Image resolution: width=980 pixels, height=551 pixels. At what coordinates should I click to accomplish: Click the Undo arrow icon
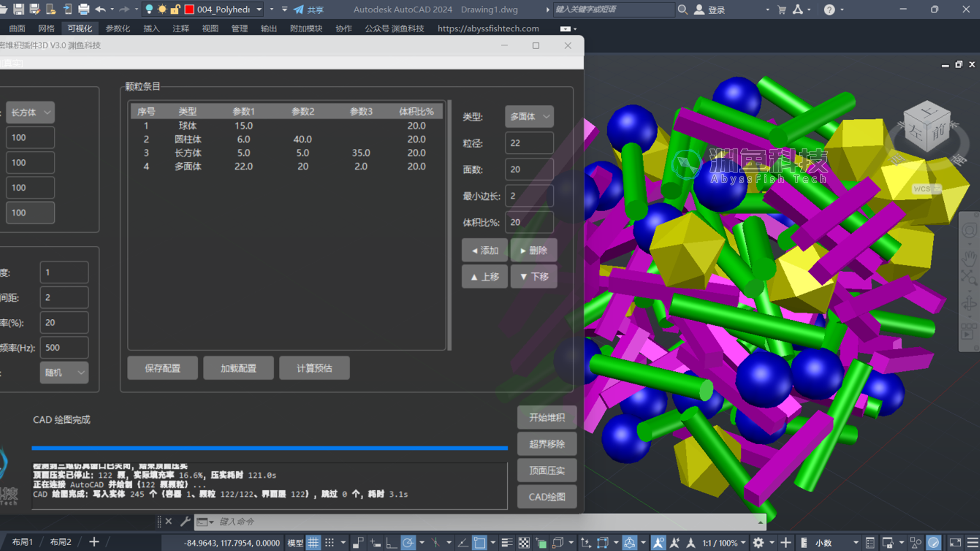click(x=100, y=9)
